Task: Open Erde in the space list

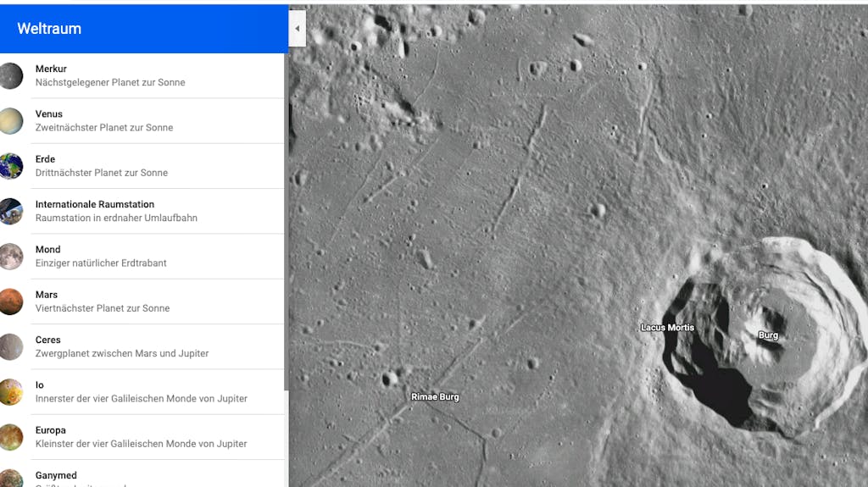Action: (142, 166)
